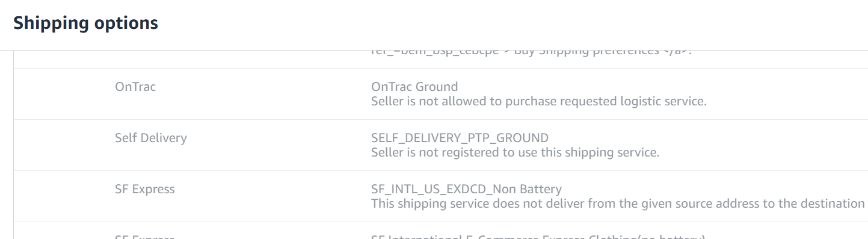
Task: Click the SELF_DELIVERY_PTP_GROUND service label
Action: (460, 138)
